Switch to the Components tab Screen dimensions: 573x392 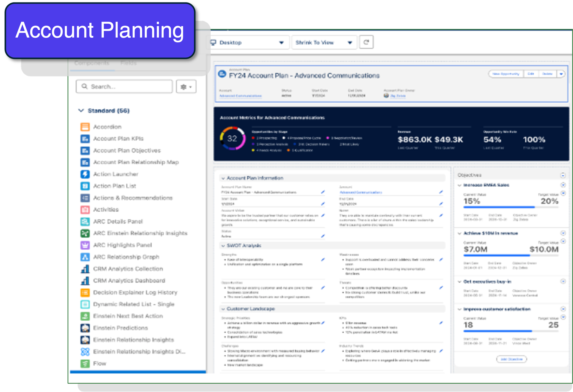(92, 63)
